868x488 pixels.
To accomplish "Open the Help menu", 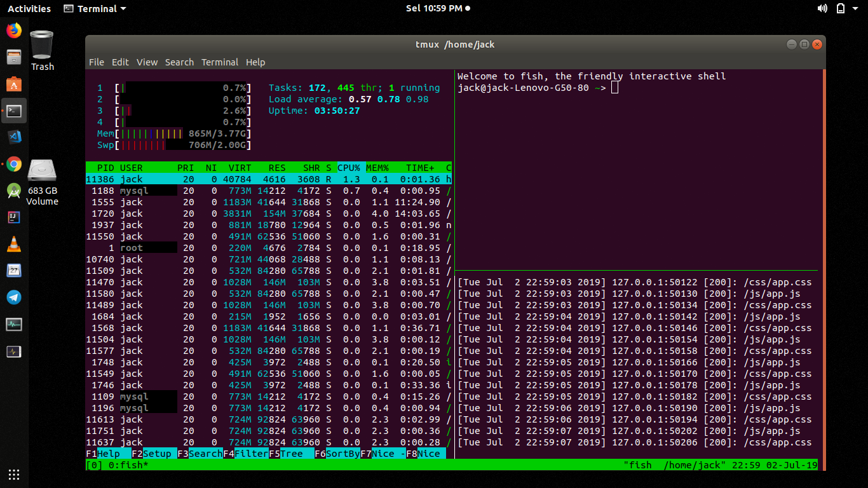I will tap(255, 62).
